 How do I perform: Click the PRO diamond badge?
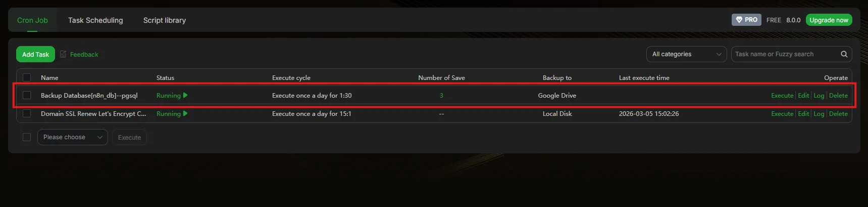tap(746, 20)
